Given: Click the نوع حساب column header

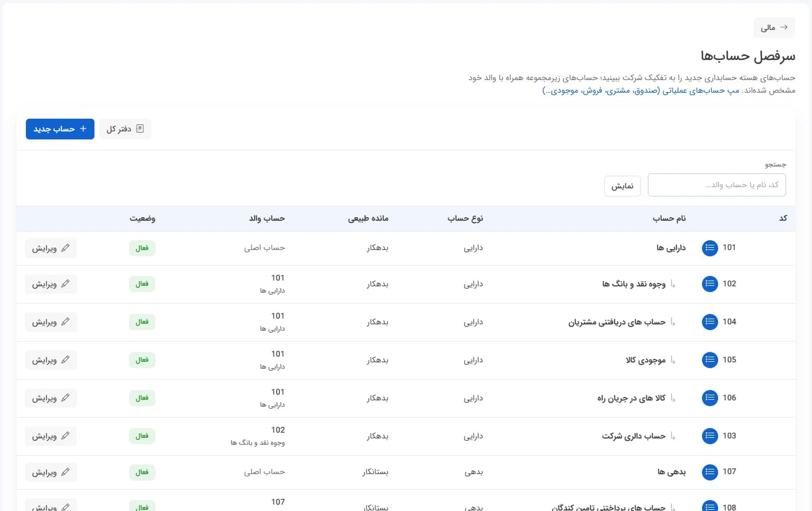Looking at the screenshot, I should point(465,218).
